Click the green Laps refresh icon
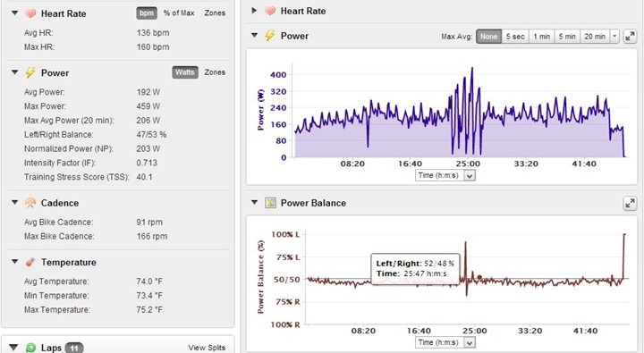Image resolution: width=644 pixels, height=353 pixels. point(30,348)
